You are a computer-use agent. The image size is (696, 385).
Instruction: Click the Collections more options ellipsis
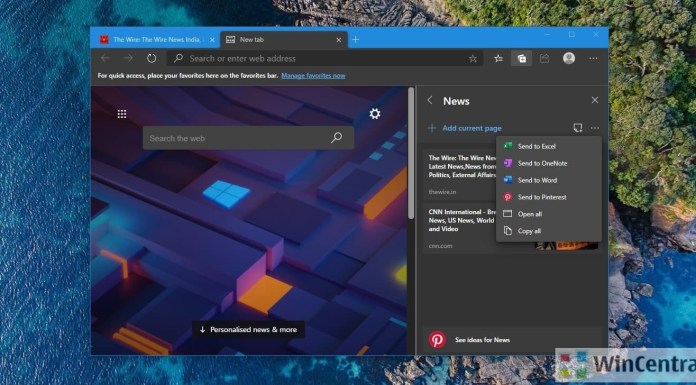(x=595, y=128)
